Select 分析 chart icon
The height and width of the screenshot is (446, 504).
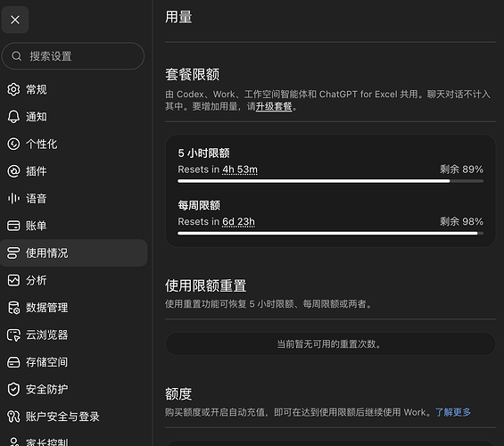tap(13, 280)
